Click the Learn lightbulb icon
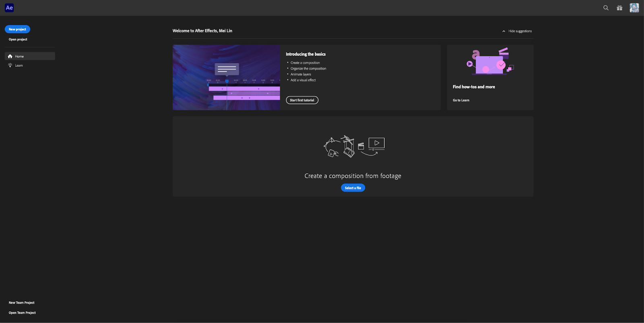Image resolution: width=644 pixels, height=323 pixels. click(x=10, y=65)
